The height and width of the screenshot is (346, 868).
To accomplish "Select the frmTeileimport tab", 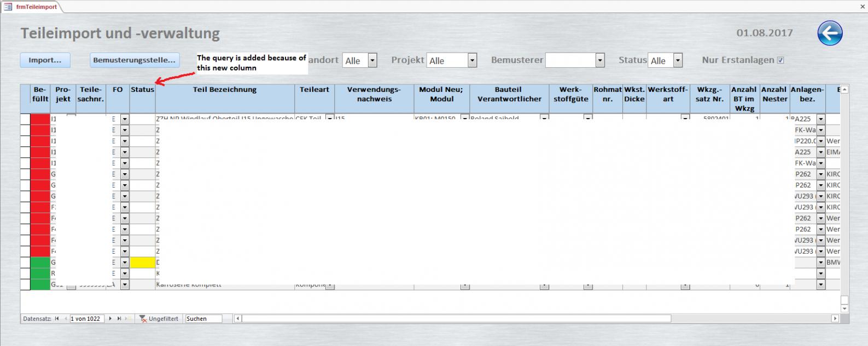I will pyautogui.click(x=32, y=7).
